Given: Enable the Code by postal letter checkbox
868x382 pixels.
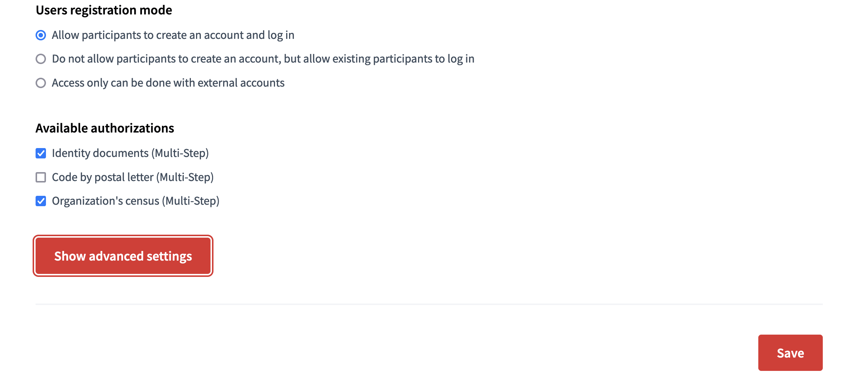Looking at the screenshot, I should point(41,177).
